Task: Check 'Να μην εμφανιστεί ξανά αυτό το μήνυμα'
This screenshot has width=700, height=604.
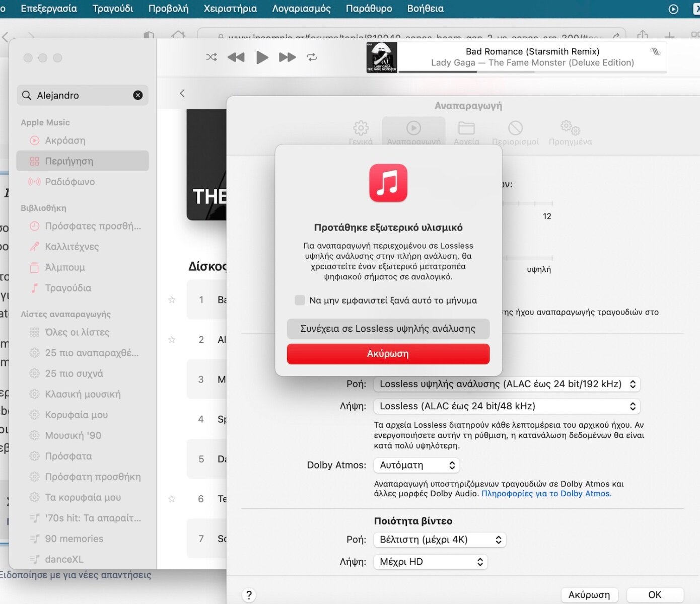Action: coord(300,300)
